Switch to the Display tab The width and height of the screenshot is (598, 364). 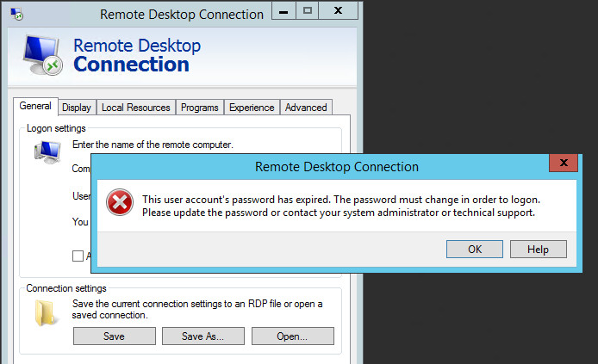77,108
